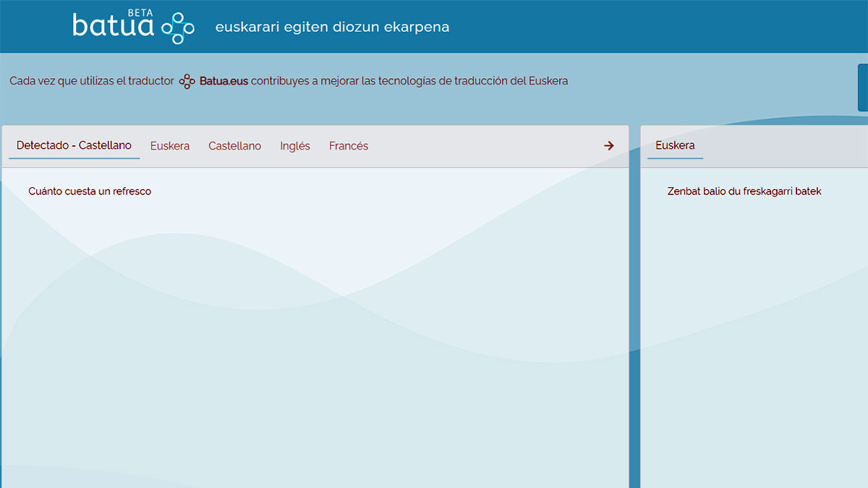Screen dimensions: 868x488
Task: Click the four-circle batua logo icon
Action: tap(178, 27)
